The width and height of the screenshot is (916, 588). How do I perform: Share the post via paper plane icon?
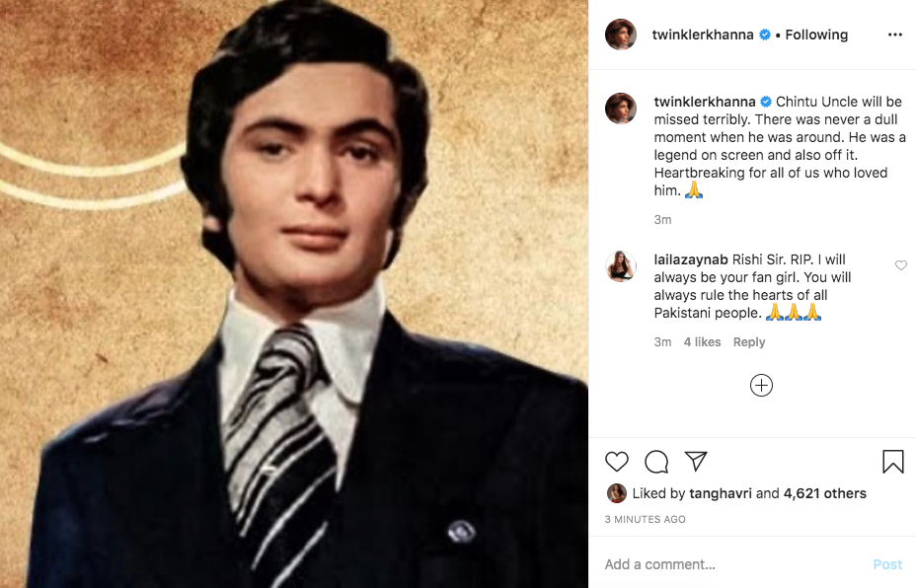point(696,462)
